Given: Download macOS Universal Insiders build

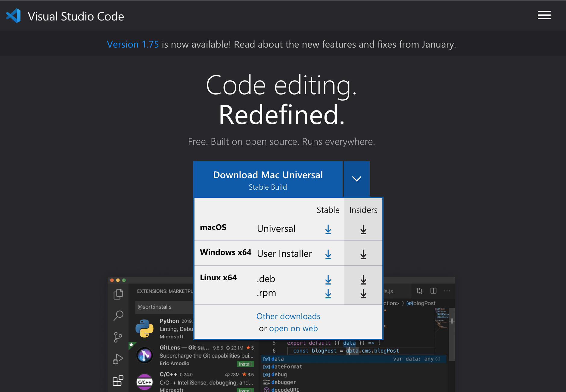Looking at the screenshot, I should (x=363, y=229).
